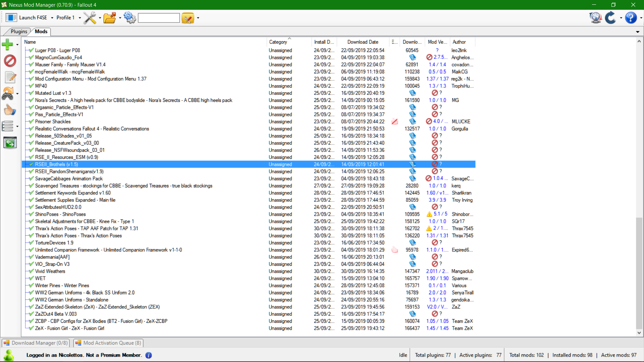Click the warning icon for ShinoPoses version
Screen dimensions: 644x362
coord(429,214)
